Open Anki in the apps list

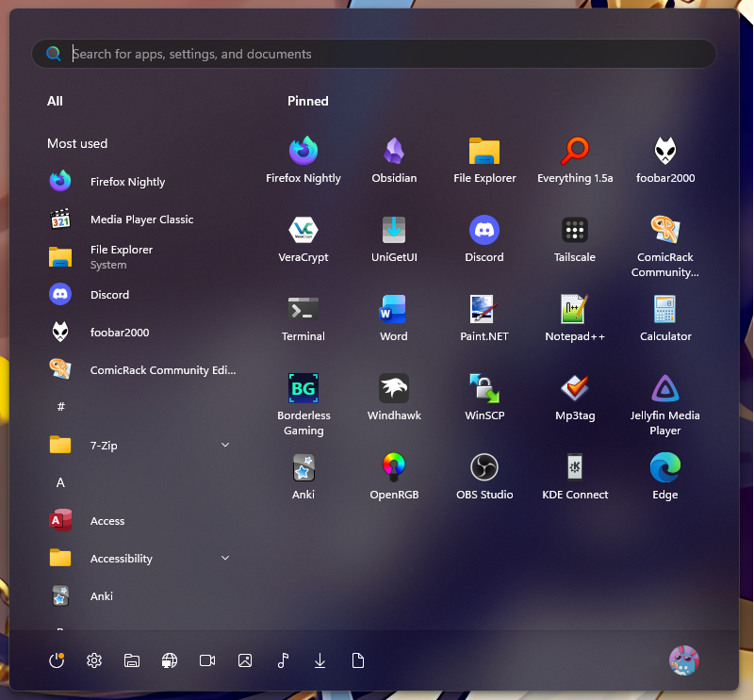point(140,596)
